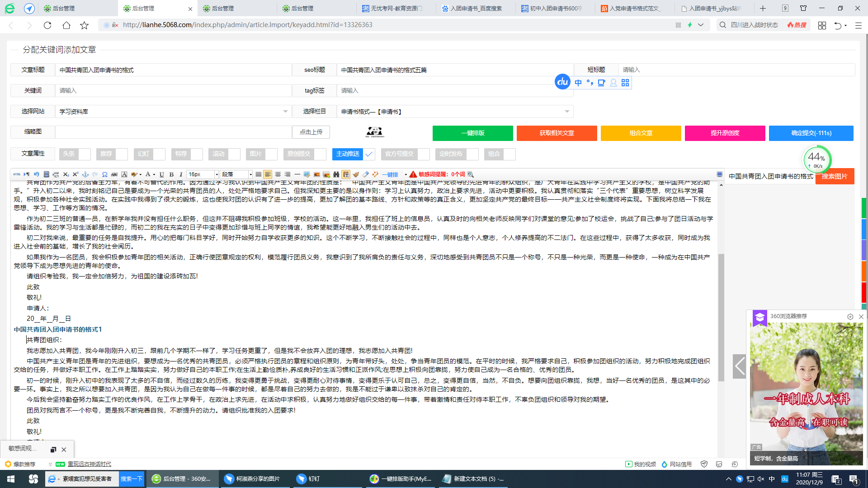Click the superscript icon in the toolbar
This screenshot has width=868, height=488.
coord(75,174)
